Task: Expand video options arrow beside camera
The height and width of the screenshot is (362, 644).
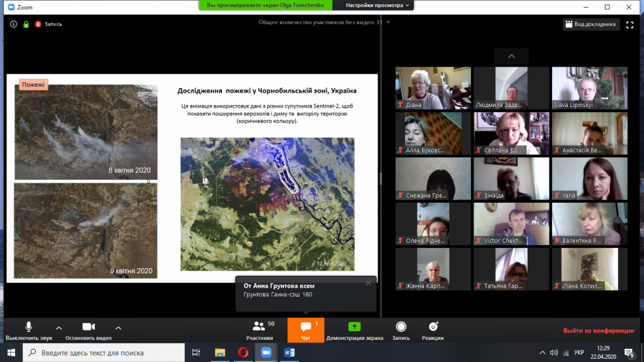Action: click(118, 328)
